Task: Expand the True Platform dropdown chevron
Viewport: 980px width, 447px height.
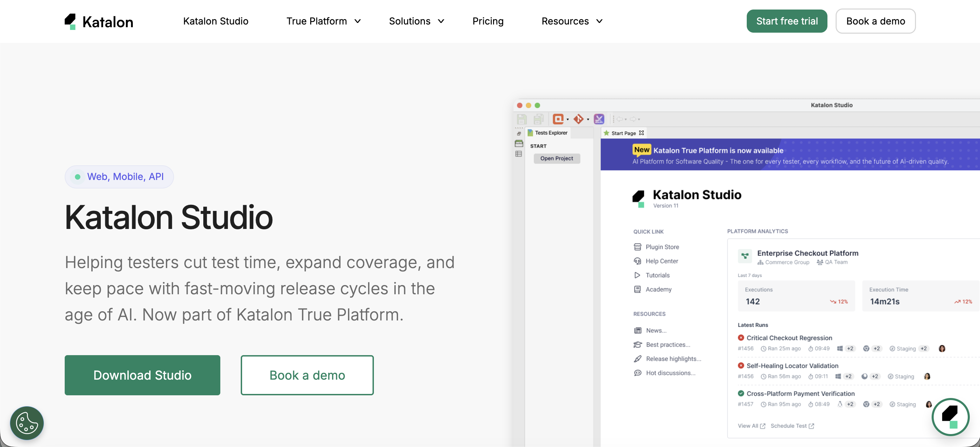Action: click(x=357, y=21)
